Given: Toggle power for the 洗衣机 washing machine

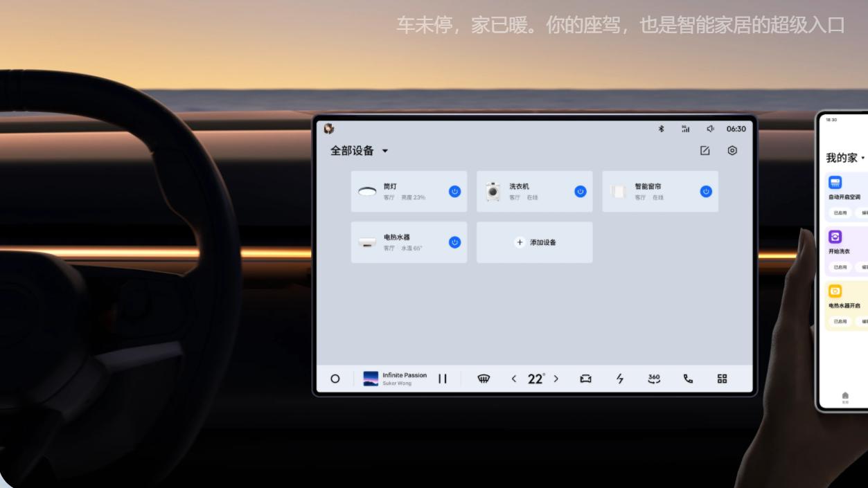Looking at the screenshot, I should [581, 192].
